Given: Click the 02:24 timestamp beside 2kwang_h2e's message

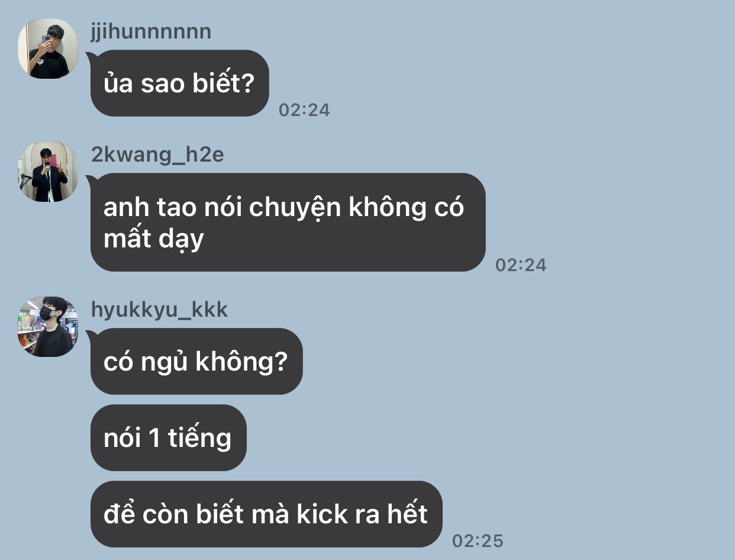Looking at the screenshot, I should coord(521,265).
